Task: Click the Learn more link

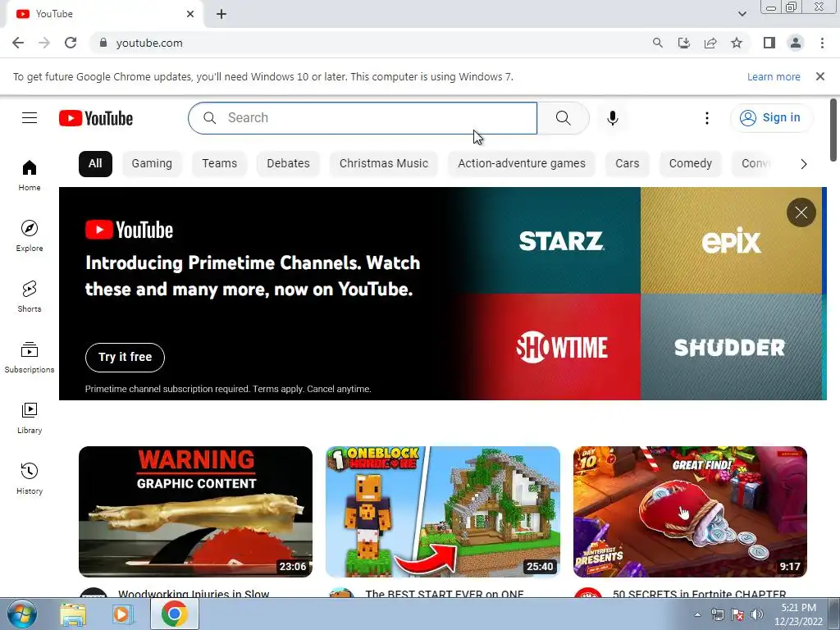Action: point(774,76)
